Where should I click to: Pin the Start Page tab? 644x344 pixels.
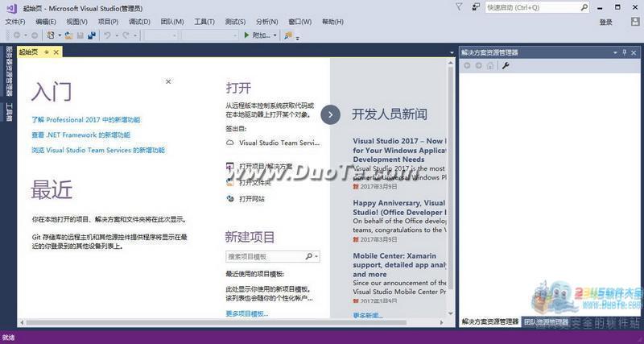coord(47,52)
